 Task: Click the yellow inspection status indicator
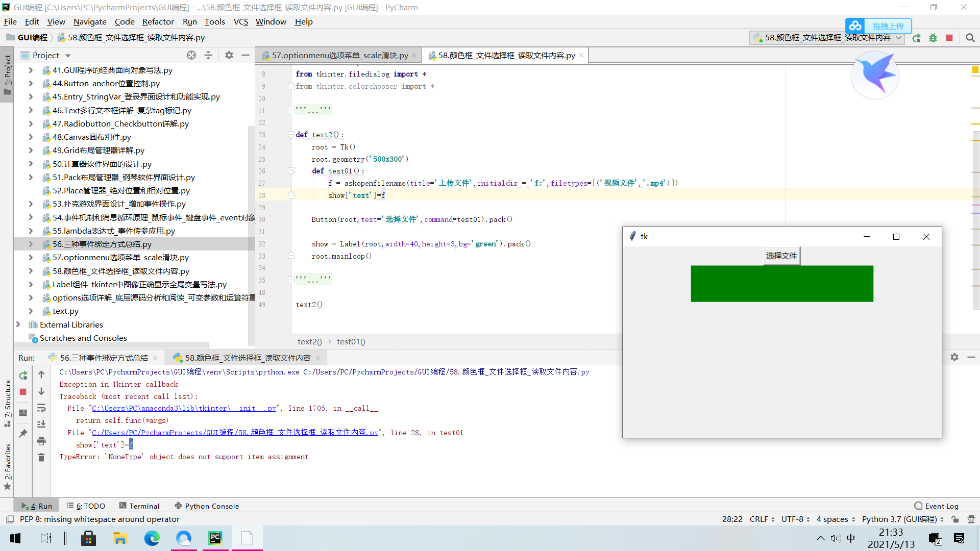(x=975, y=70)
